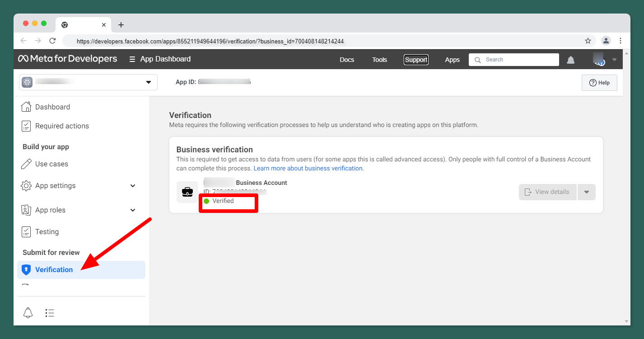This screenshot has height=339, width=644.
Task: Bookmark this page with star icon
Action: [x=588, y=41]
